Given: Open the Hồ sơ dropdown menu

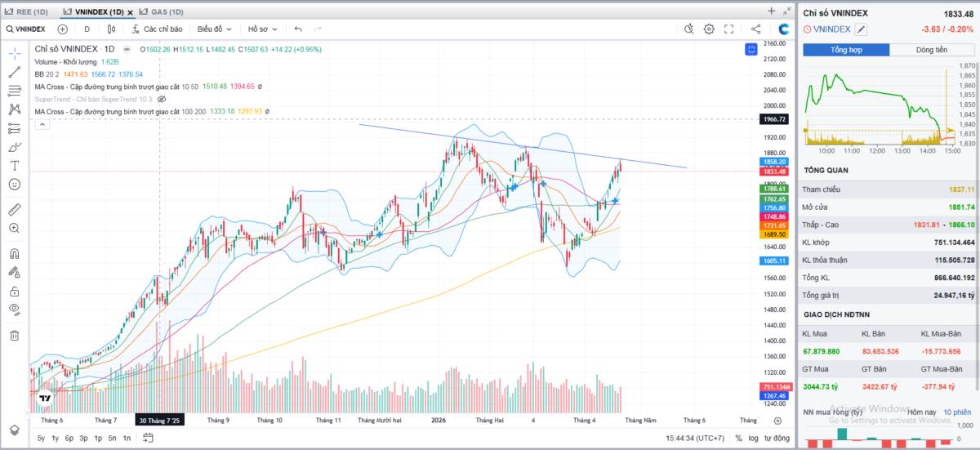Looking at the screenshot, I should [x=262, y=29].
